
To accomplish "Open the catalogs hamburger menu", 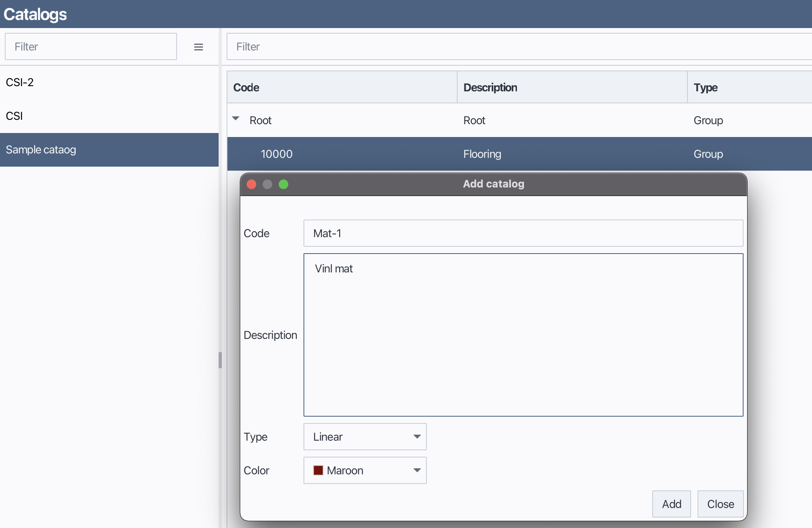I will point(198,47).
